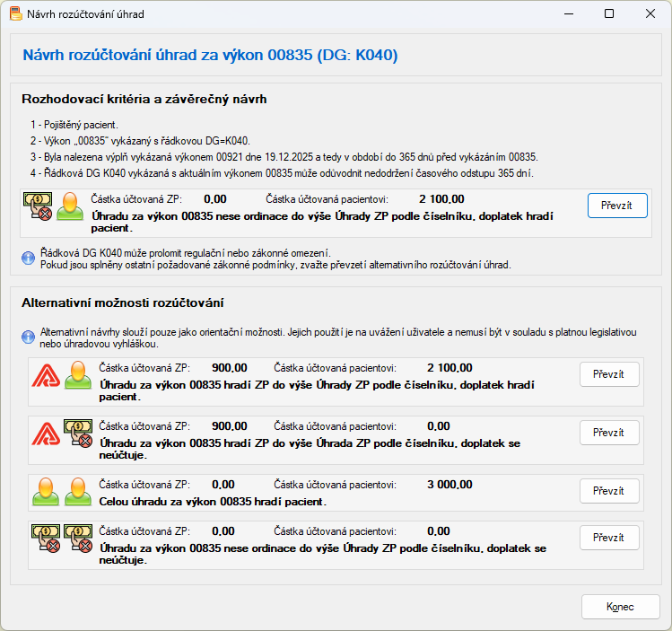672x631 pixels.
Task: Click the crossed-out money icon in the final proposal
Action: click(x=38, y=207)
